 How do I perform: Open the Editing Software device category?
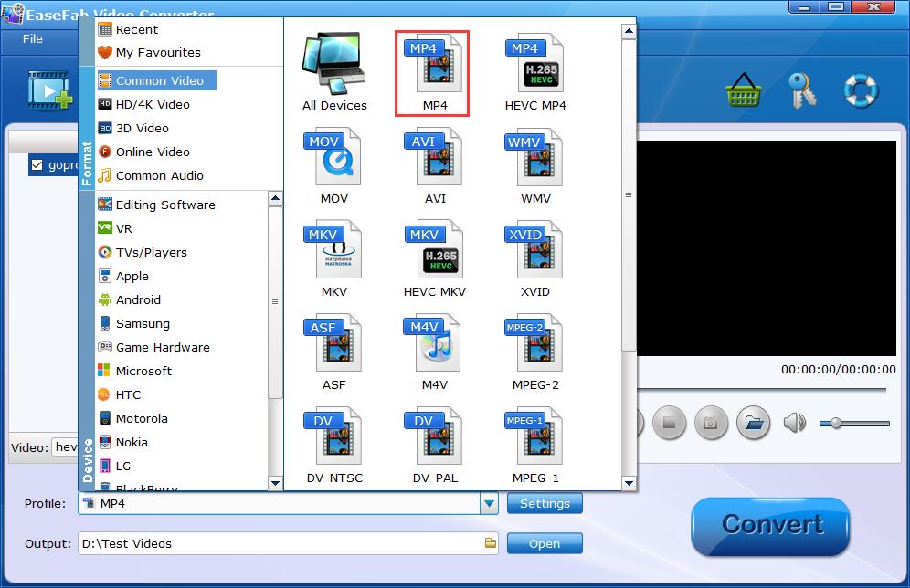(157, 205)
